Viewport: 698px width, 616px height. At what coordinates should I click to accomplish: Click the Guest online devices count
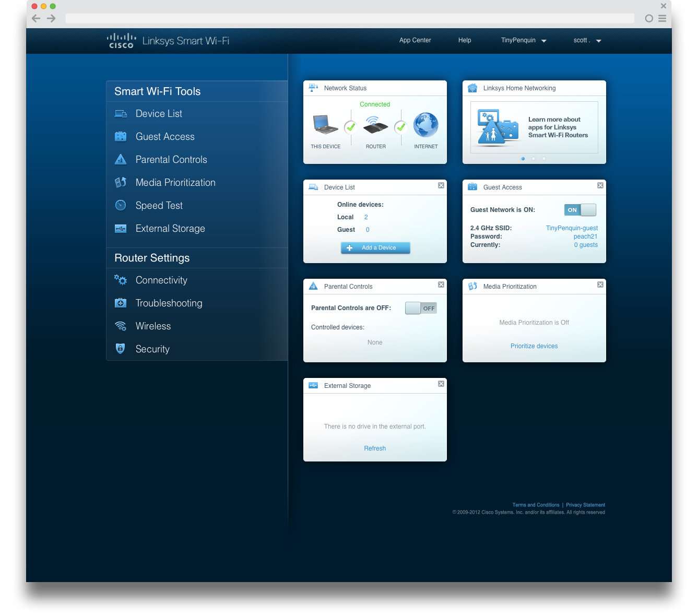click(368, 230)
